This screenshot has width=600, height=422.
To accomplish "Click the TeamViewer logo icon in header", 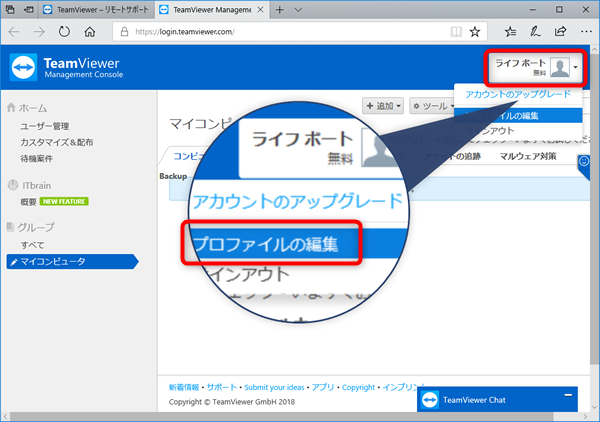I will pos(23,67).
